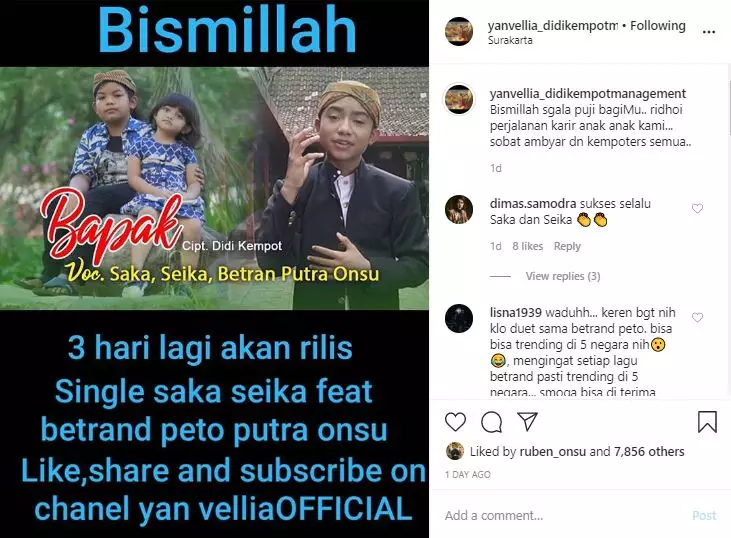Viewport: 731px width, 538px height.
Task: Save post with bookmark icon
Action: coord(707,421)
